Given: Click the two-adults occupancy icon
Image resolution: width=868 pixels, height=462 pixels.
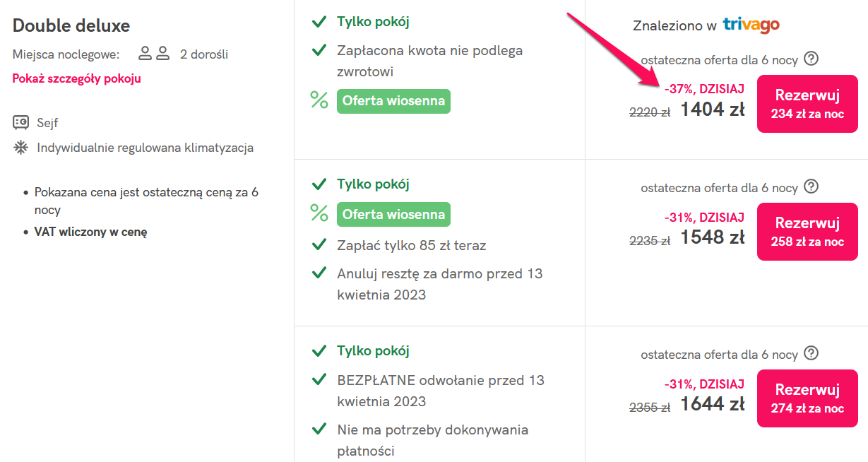Looking at the screenshot, I should tap(154, 54).
